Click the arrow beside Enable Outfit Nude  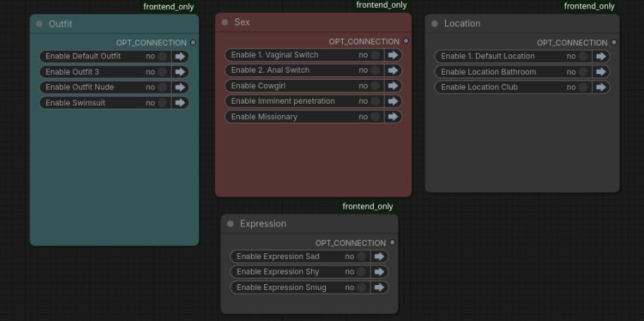[181, 87]
